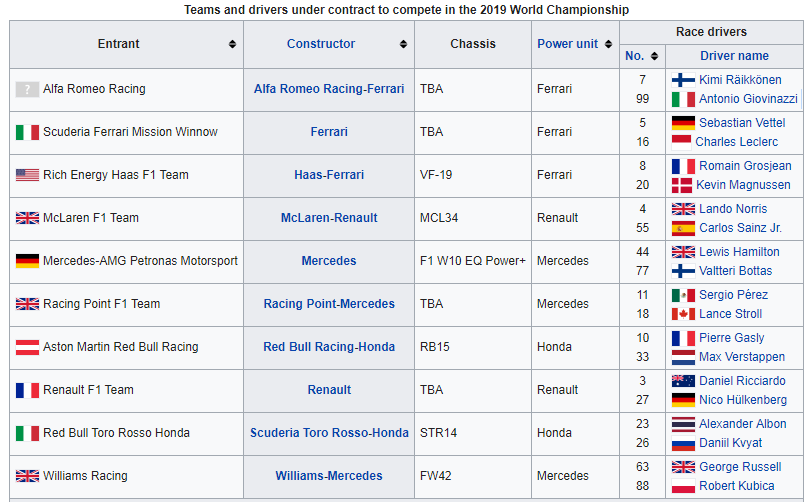This screenshot has height=502, width=808.
Task: Open the Power unit header link
Action: pyautogui.click(x=567, y=44)
